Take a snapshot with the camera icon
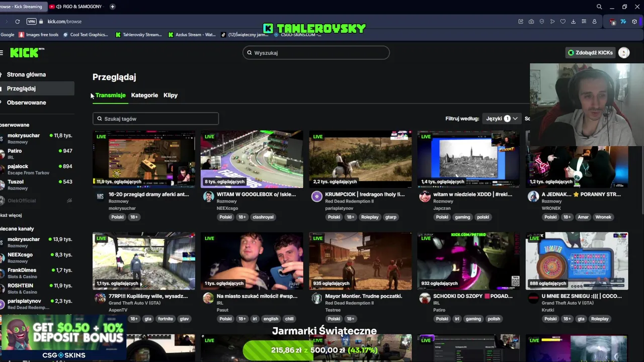 531,22
